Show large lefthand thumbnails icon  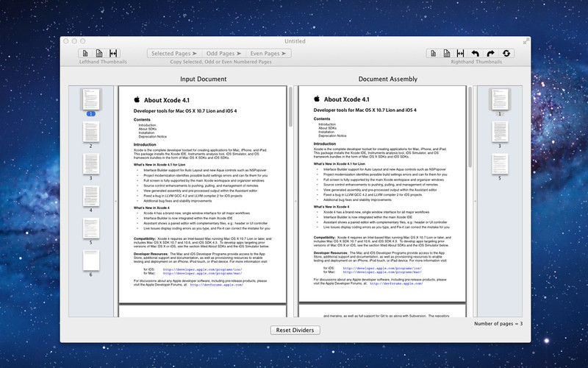[x=99, y=53]
